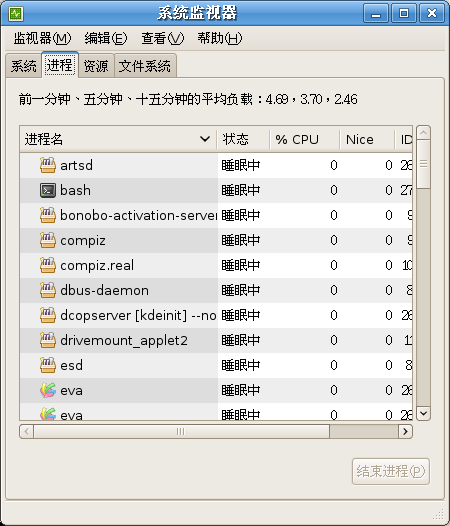
Task: Click the 结束进程(P) button
Action: pyautogui.click(x=391, y=471)
